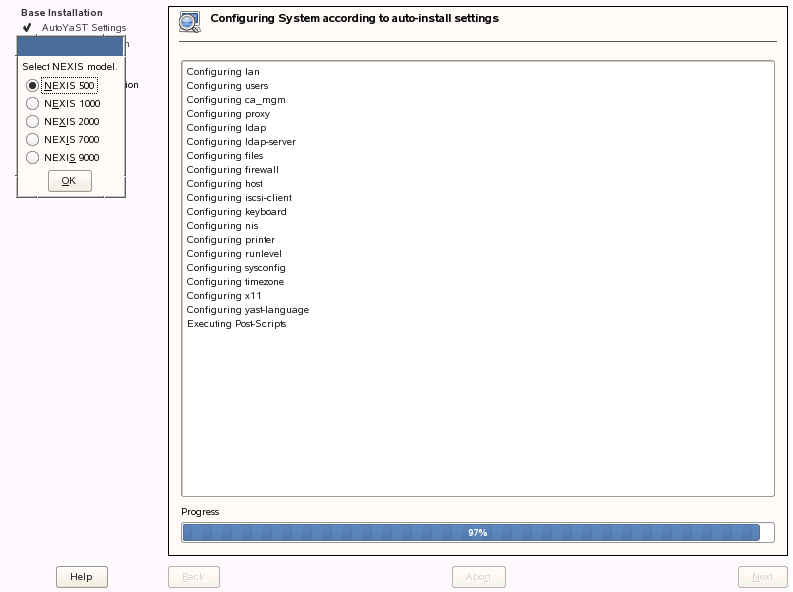Click the 'Configuring keyboard' log entry
The image size is (793, 592).
pos(236,212)
